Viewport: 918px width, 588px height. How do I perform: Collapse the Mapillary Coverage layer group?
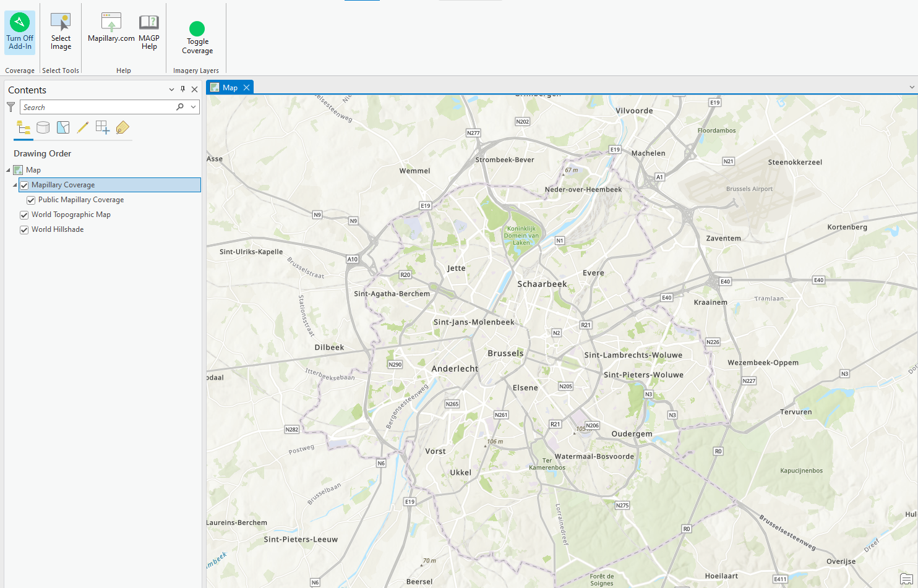point(15,185)
